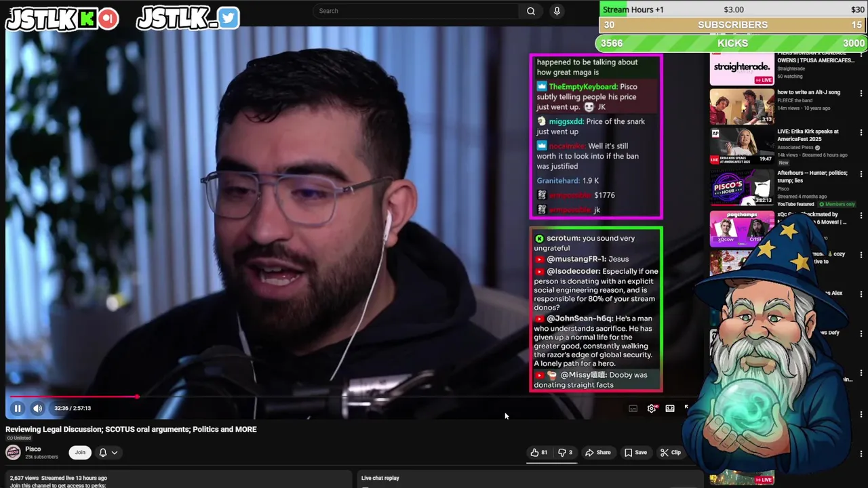The width and height of the screenshot is (868, 488).
Task: Like the video with thumbs up
Action: point(539,452)
